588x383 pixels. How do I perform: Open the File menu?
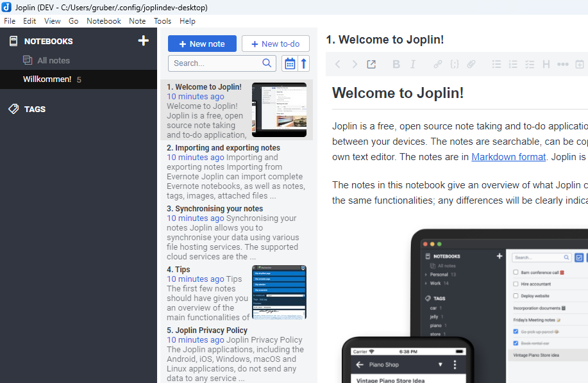[x=10, y=21]
